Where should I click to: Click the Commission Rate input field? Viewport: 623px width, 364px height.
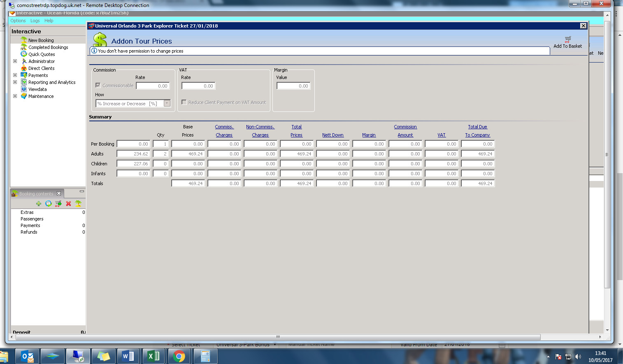153,86
